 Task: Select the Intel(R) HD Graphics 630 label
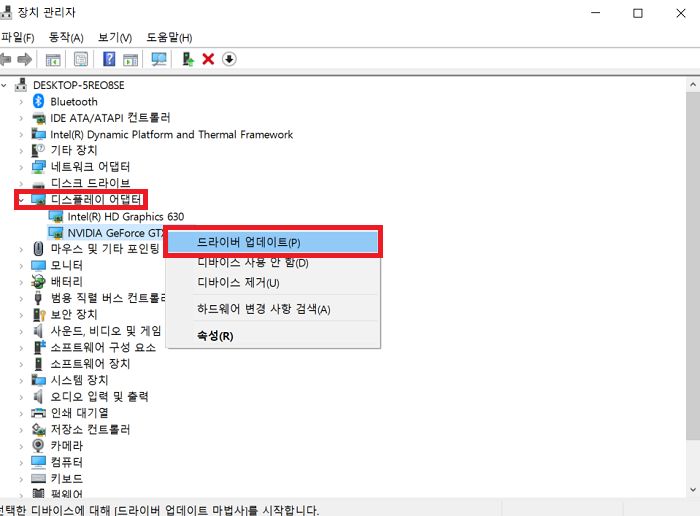click(x=125, y=216)
